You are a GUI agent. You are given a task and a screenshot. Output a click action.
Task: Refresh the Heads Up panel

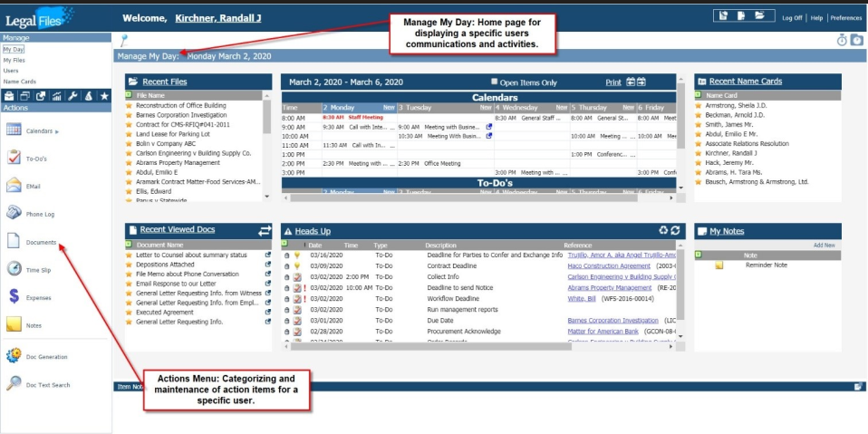(x=675, y=230)
